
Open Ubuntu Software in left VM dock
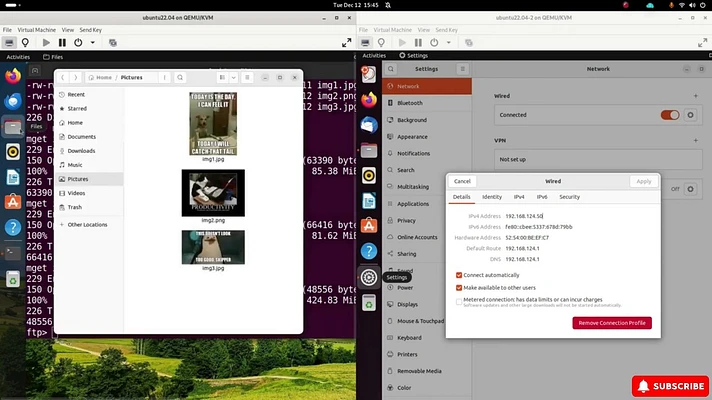(13, 202)
